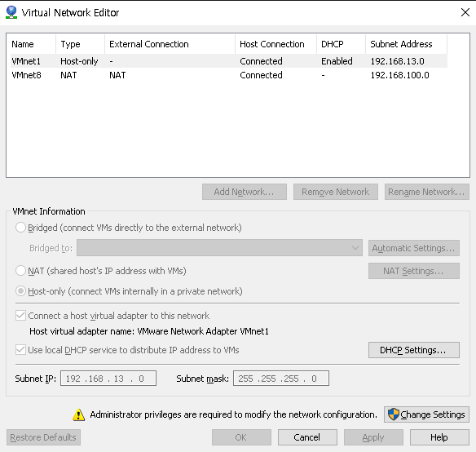Open Automatic Settings
476x452 pixels.
414,248
